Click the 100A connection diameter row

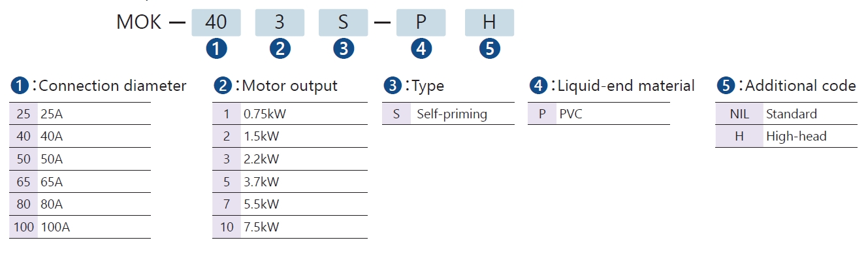(81, 227)
